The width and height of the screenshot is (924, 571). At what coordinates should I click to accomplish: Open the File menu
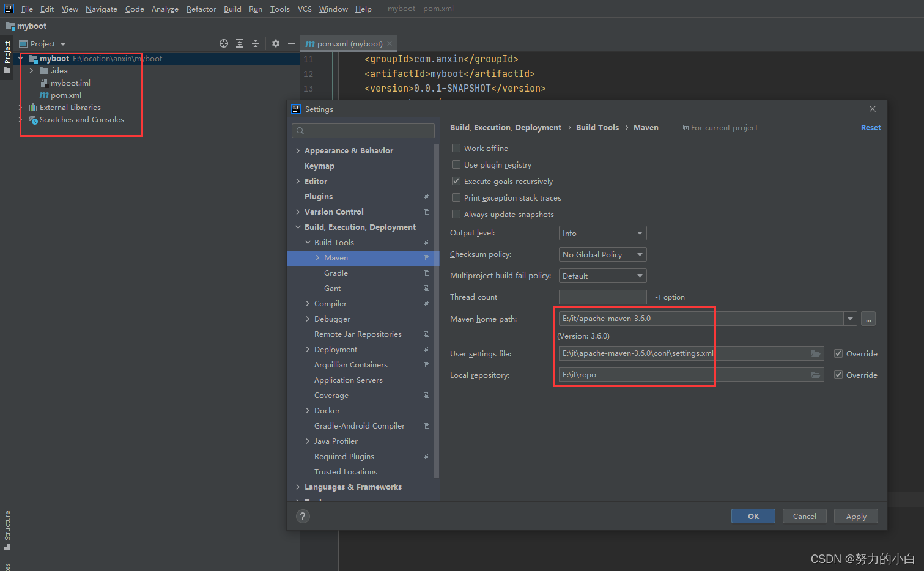point(27,9)
